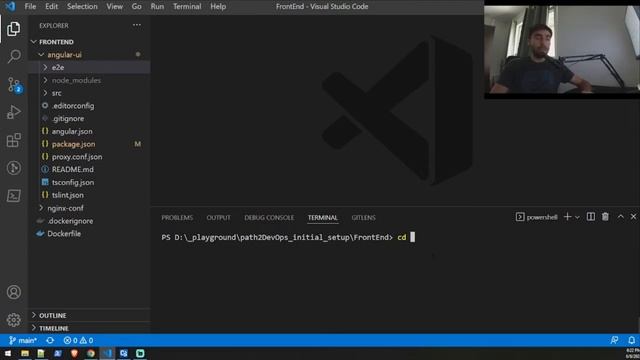
Task: Expand the Outline section
Action: pyautogui.click(x=89, y=315)
